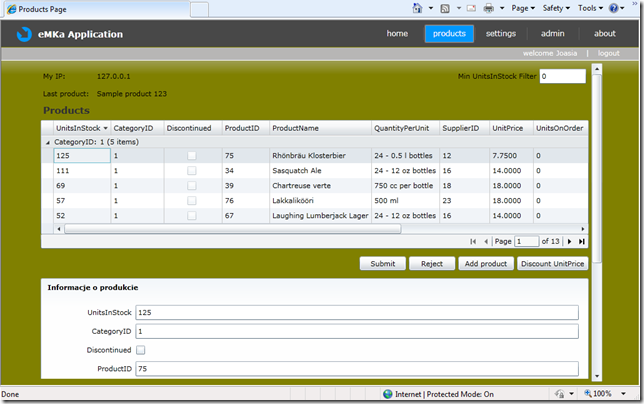
Task: Click the SupplierID column header
Action: [465, 128]
